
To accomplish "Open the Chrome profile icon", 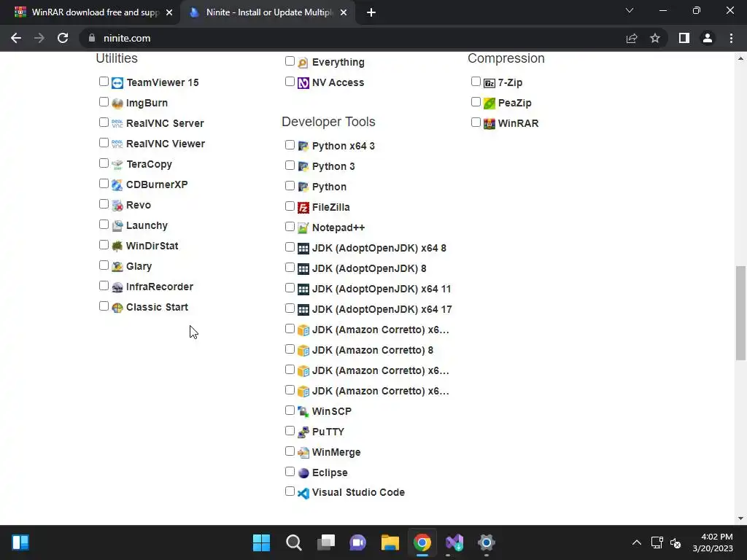I will 708,38.
